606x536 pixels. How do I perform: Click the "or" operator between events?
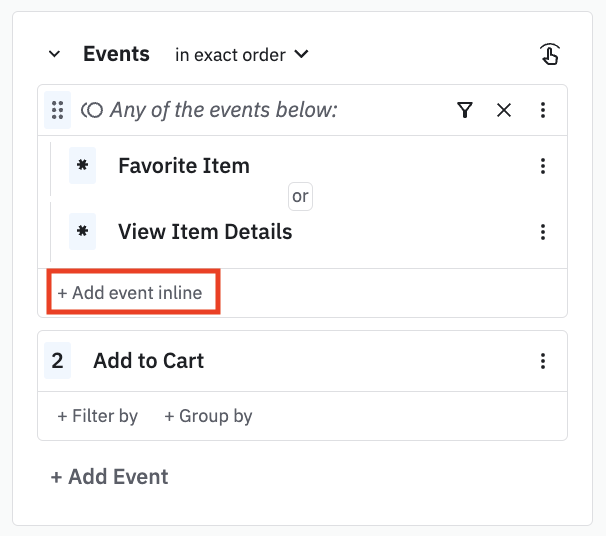click(x=300, y=197)
